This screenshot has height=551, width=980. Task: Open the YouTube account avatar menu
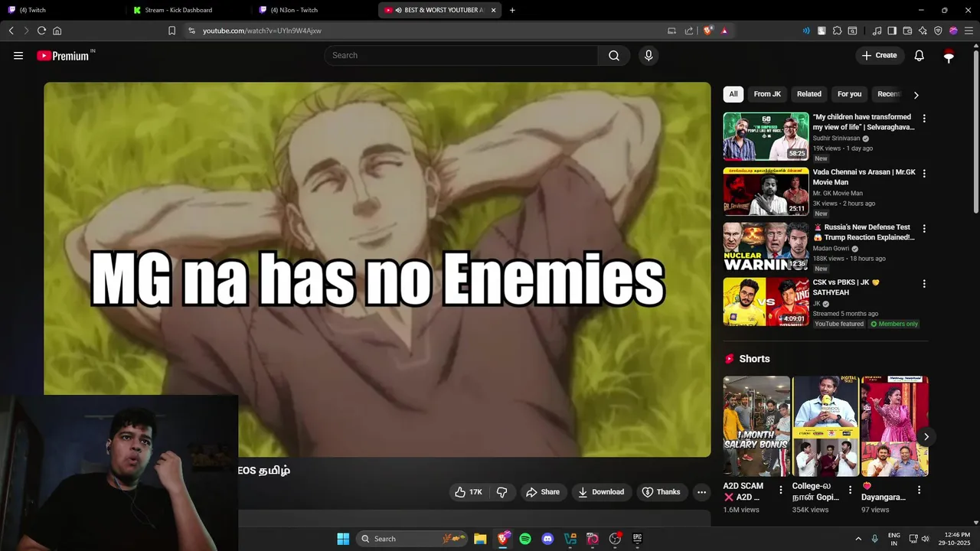(x=949, y=55)
